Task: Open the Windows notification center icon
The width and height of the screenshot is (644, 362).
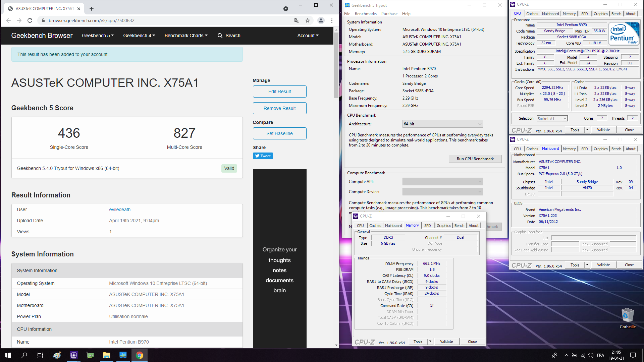Action: click(633, 355)
